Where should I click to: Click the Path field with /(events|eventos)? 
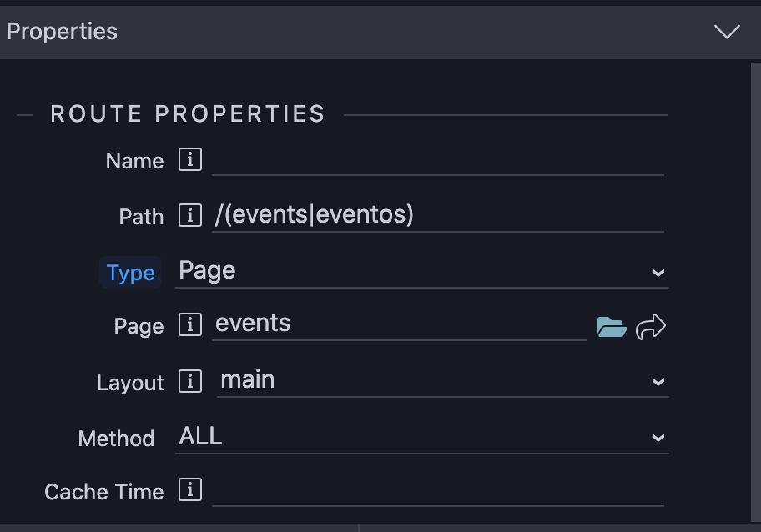tap(438, 216)
